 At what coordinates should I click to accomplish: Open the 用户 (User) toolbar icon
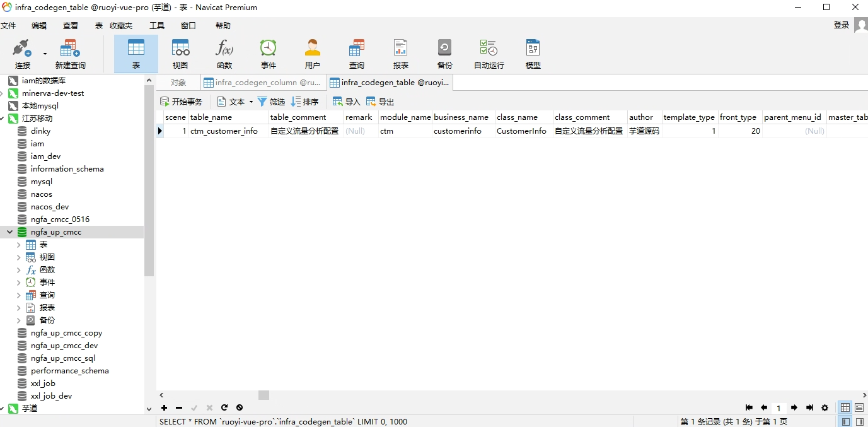tap(313, 54)
